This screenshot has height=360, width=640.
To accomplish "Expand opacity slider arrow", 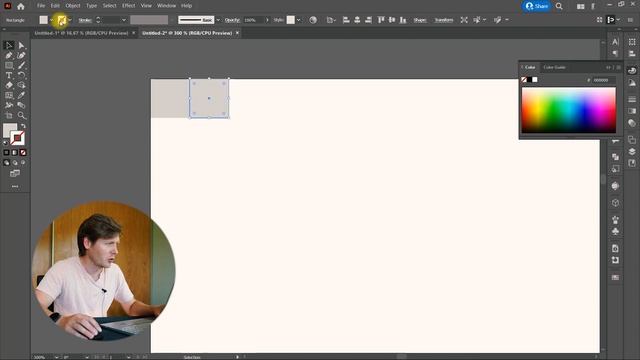I will pos(267,20).
